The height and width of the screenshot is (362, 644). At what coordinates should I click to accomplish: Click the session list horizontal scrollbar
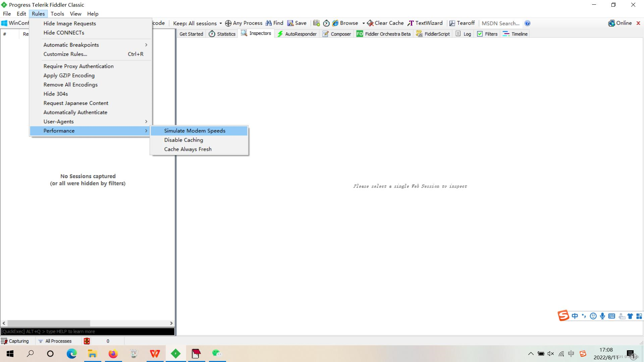click(88, 323)
